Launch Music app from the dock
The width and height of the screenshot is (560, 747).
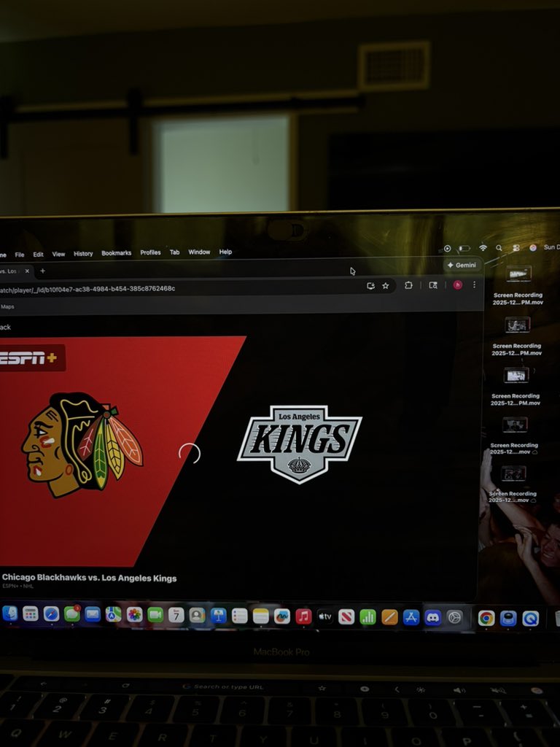coord(303,616)
